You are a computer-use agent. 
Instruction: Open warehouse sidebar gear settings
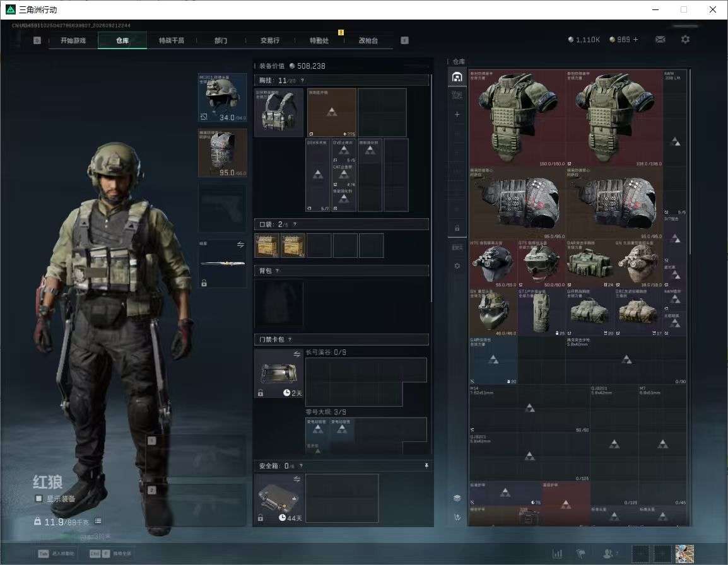(457, 266)
